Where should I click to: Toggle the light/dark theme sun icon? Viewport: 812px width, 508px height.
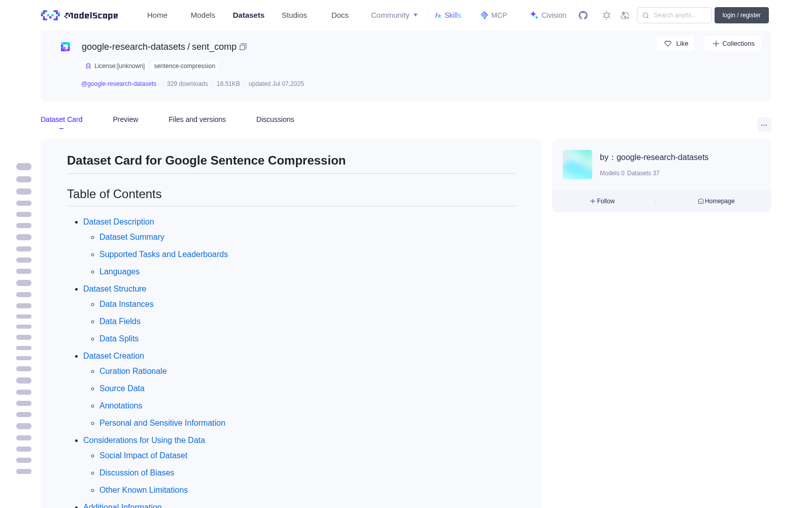click(606, 15)
